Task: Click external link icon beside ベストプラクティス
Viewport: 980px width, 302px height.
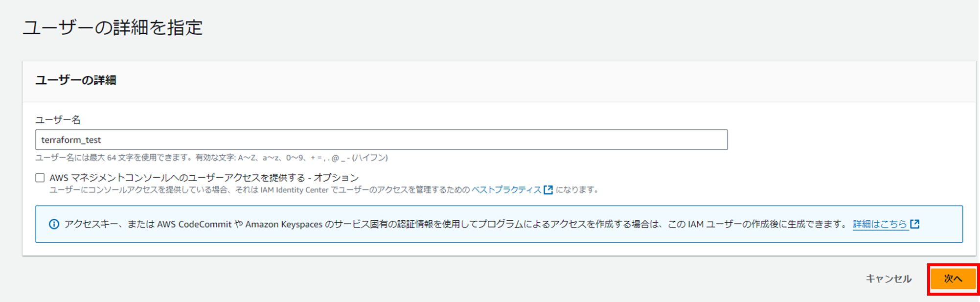Action: 548,190
